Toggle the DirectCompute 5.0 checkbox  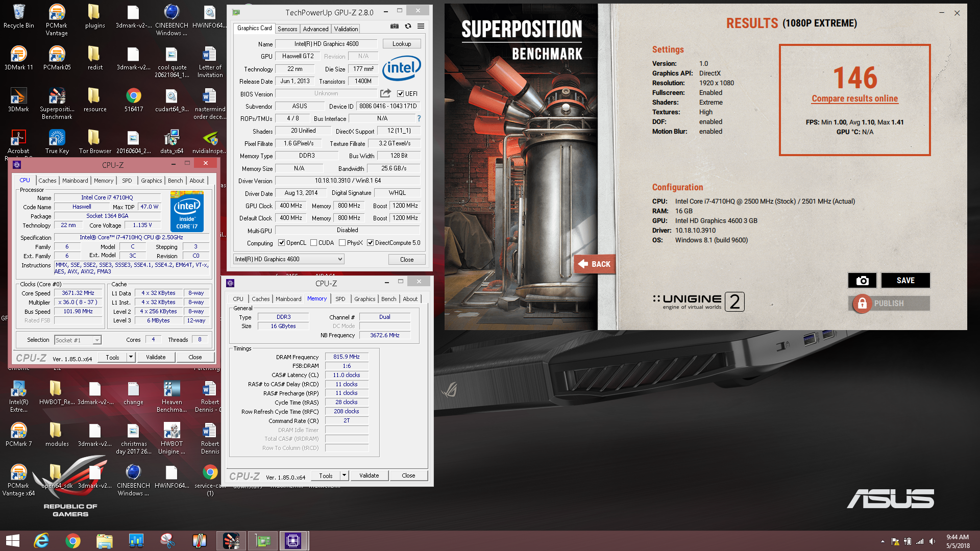click(370, 243)
